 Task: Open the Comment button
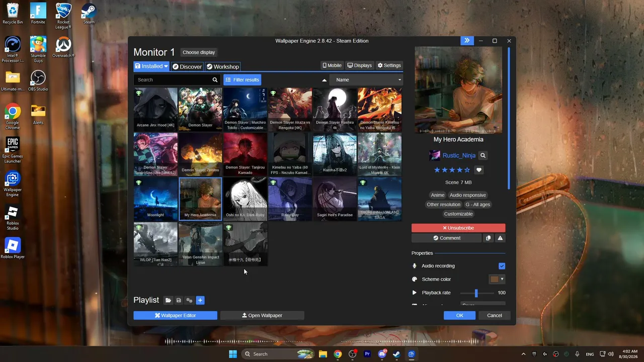click(x=446, y=238)
